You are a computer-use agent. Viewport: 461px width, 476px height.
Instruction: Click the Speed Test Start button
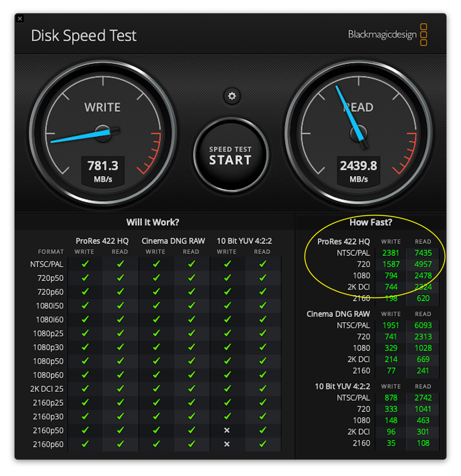coord(231,155)
